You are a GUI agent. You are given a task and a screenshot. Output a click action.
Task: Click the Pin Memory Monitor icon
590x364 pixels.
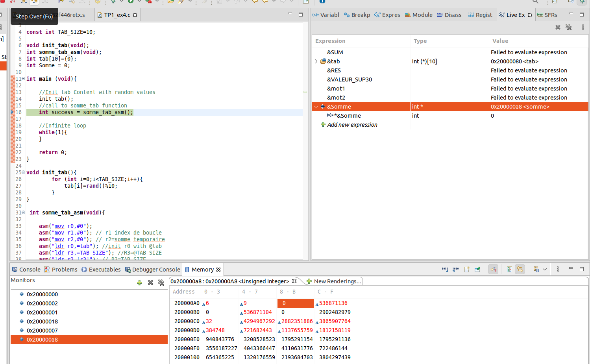(477, 270)
